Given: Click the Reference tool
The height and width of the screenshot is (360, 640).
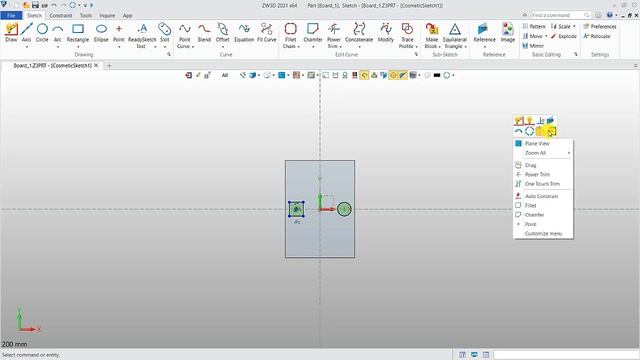Looking at the screenshot, I should [x=484, y=33].
